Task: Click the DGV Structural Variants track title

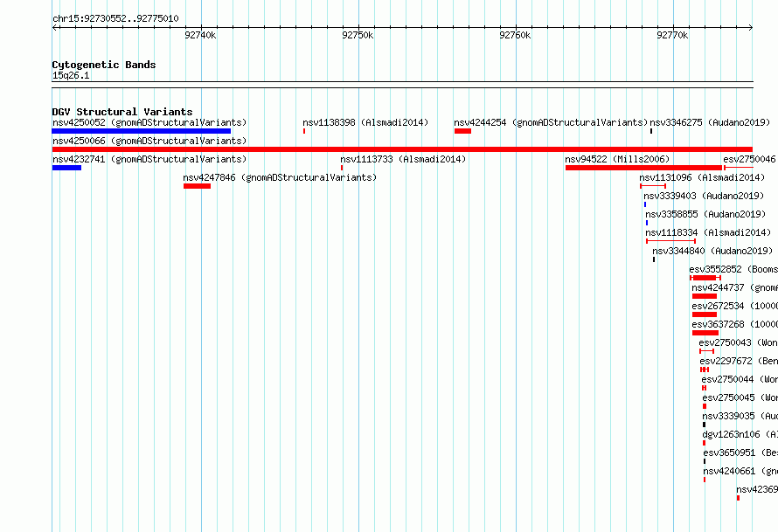Action: coord(122,112)
